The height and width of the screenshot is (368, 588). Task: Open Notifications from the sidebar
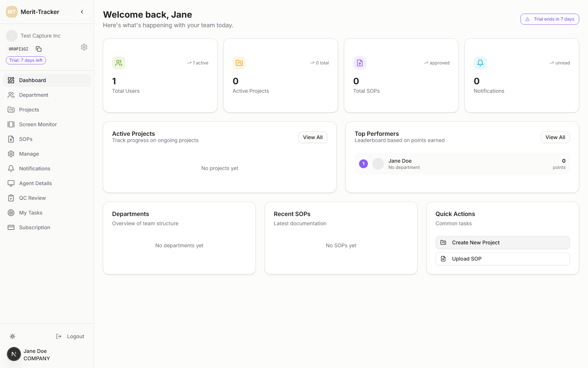pyautogui.click(x=47, y=169)
